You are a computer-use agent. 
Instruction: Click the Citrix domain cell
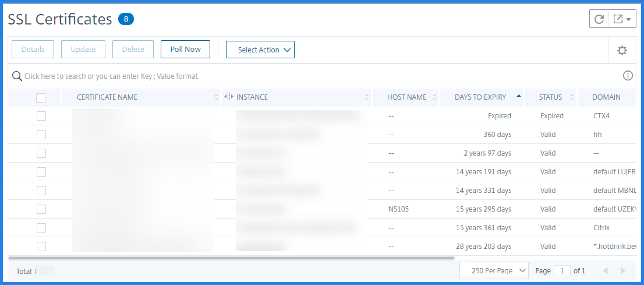[601, 227]
